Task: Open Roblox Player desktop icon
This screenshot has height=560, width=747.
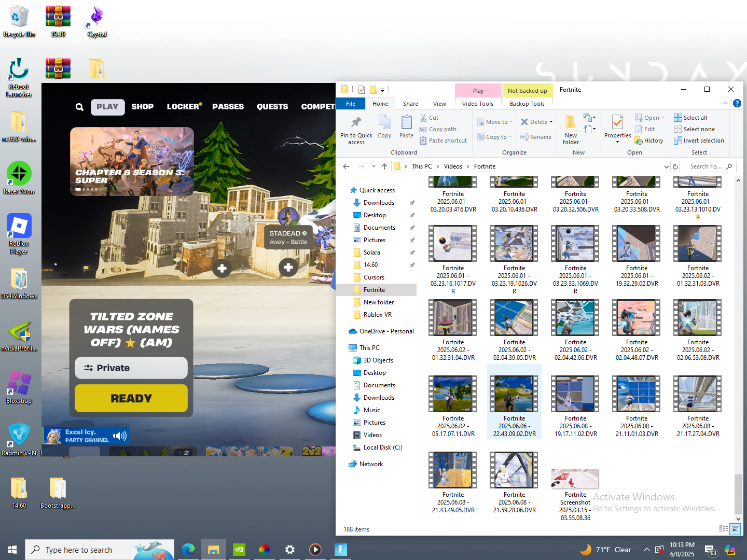Action: click(x=19, y=234)
